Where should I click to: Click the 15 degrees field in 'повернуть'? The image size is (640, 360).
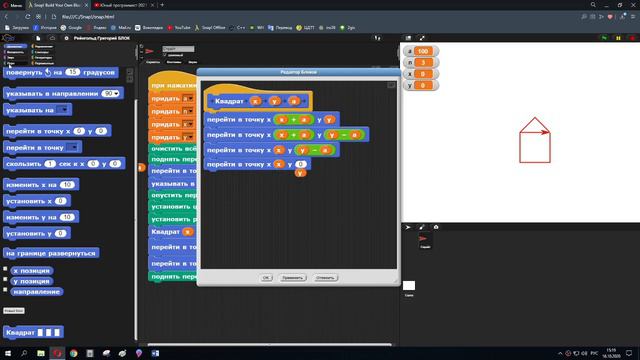72,72
